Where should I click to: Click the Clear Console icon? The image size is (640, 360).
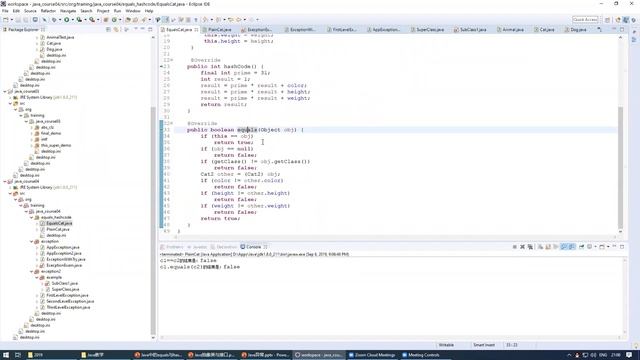point(540,247)
